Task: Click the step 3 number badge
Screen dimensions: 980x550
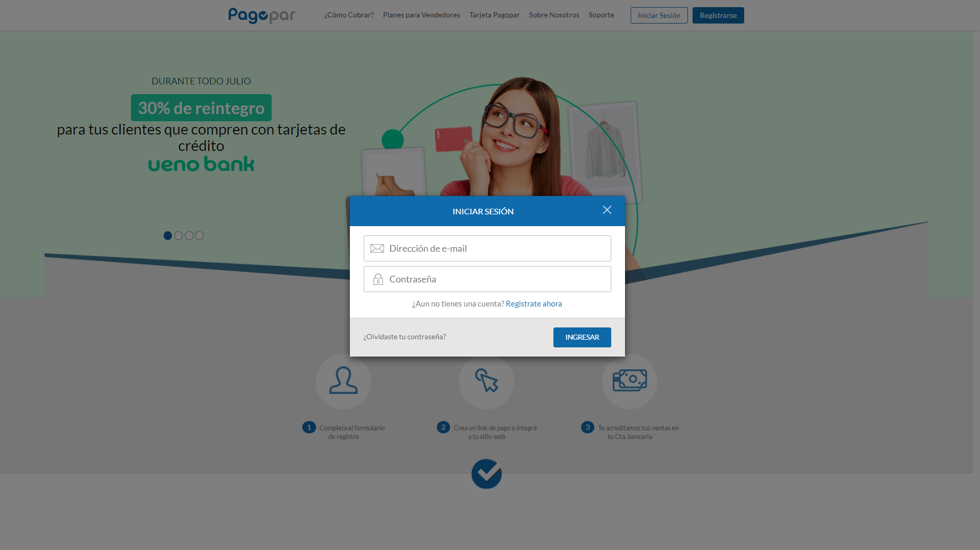Action: (588, 427)
